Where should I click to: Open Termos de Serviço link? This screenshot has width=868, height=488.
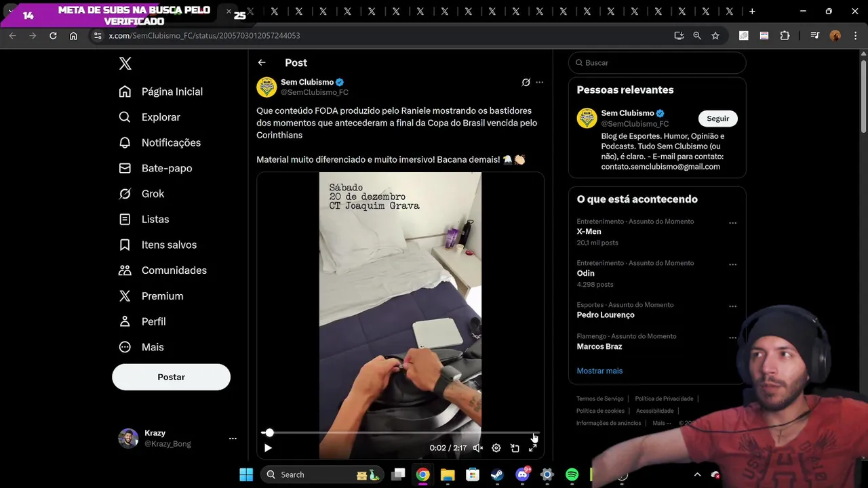click(599, 399)
